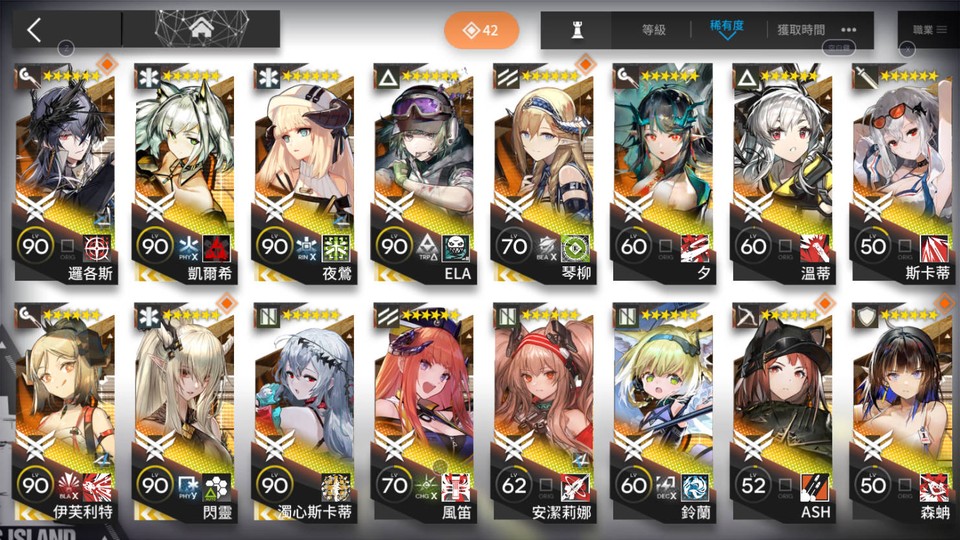Sort operators by 等級
960x540 pixels.
[653, 29]
